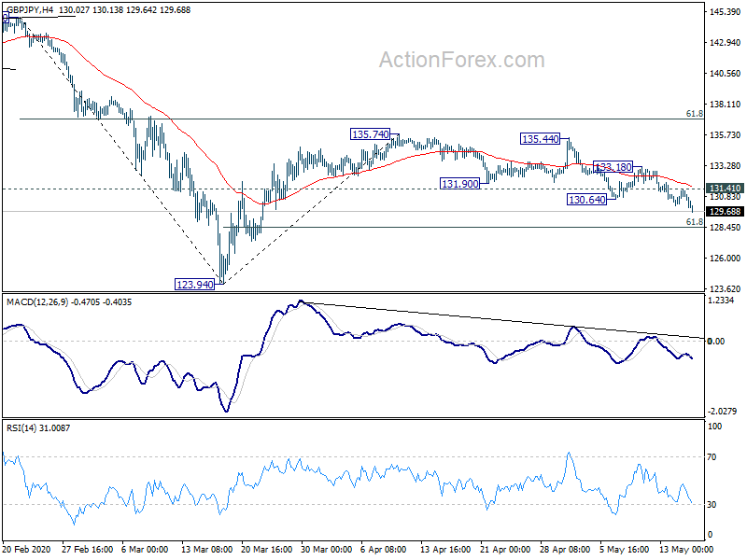This screenshot has width=747, height=560.
Task: Click the 30 Mar 00:00 date label
Action: tap(326, 550)
